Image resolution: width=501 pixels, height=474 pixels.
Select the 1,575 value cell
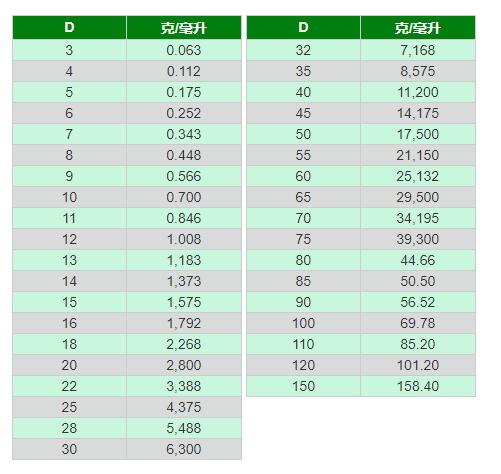pyautogui.click(x=184, y=302)
